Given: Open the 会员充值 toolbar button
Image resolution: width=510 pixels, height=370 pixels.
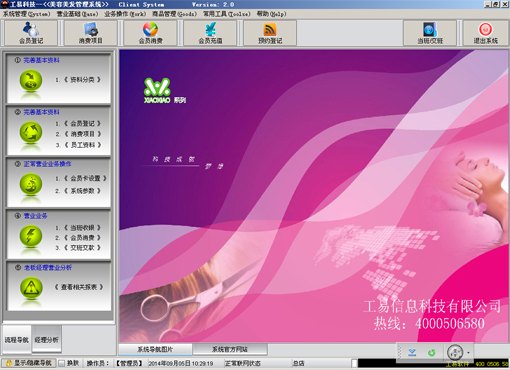Looking at the screenshot, I should [x=210, y=33].
